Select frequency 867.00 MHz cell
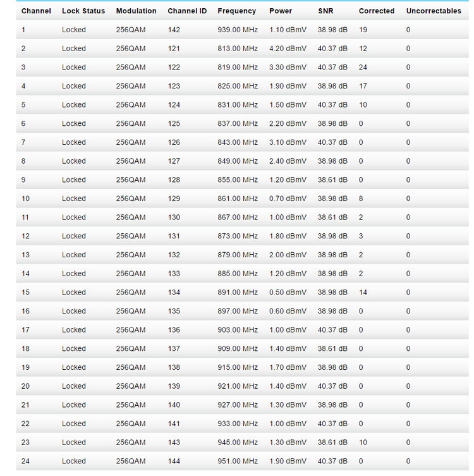Screen dimensions: 474x476 point(238,217)
